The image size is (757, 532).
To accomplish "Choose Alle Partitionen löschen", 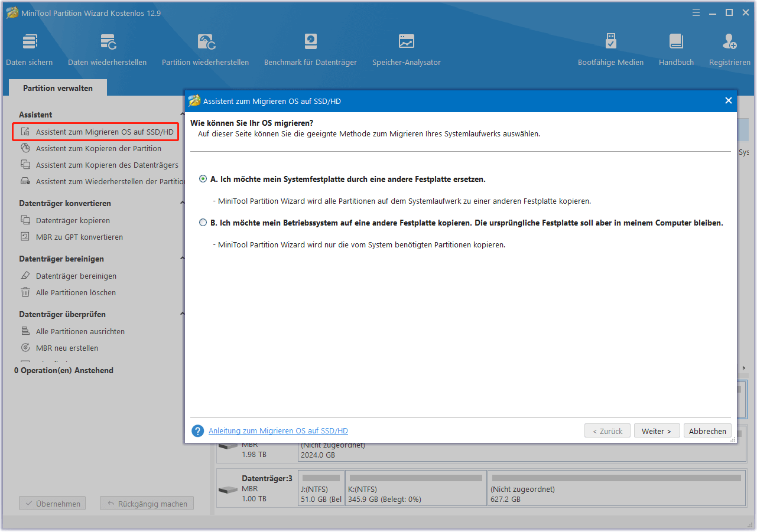I will coord(76,292).
